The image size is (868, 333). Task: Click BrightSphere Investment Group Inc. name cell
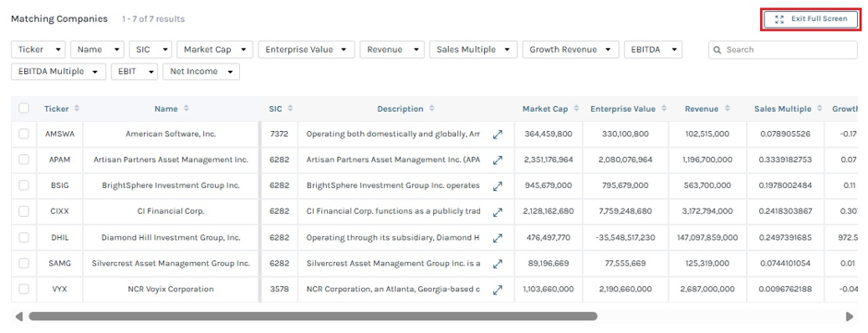click(171, 185)
